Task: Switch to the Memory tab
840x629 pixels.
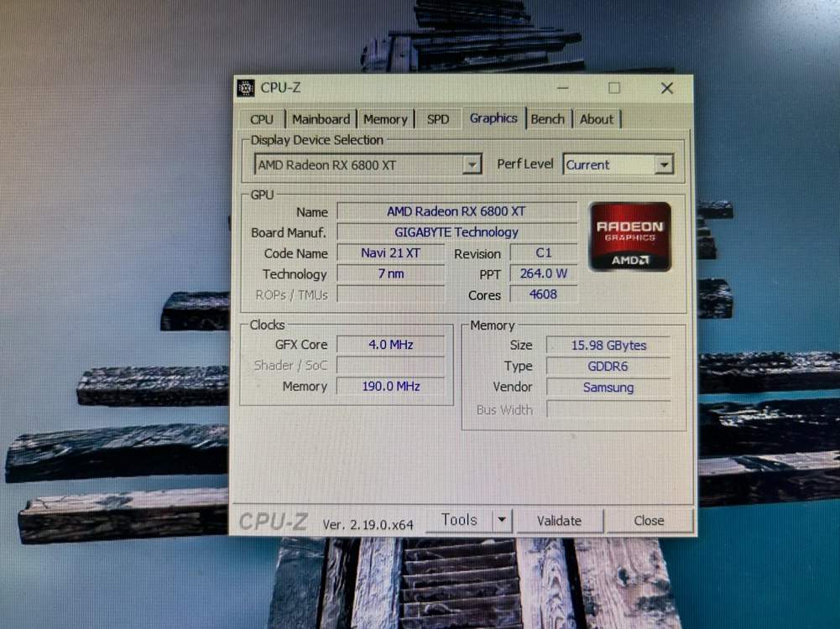Action: click(x=385, y=119)
